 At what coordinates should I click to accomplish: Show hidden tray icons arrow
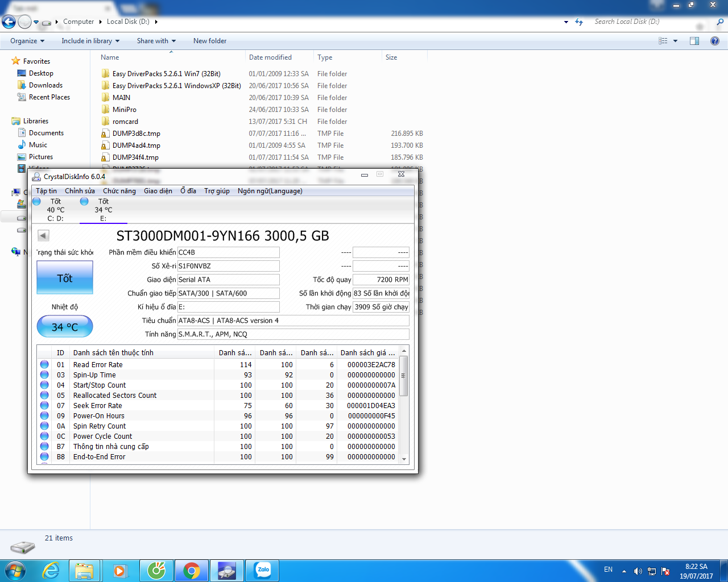624,571
